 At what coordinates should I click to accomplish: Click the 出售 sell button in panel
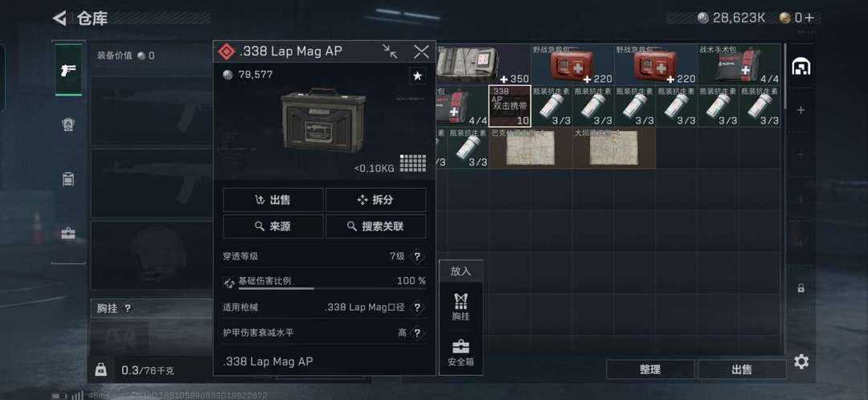click(273, 200)
